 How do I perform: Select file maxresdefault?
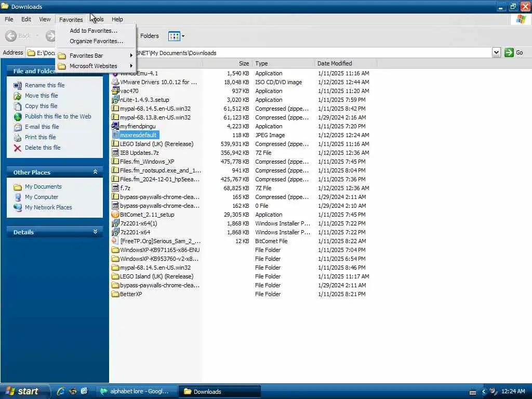tap(138, 135)
